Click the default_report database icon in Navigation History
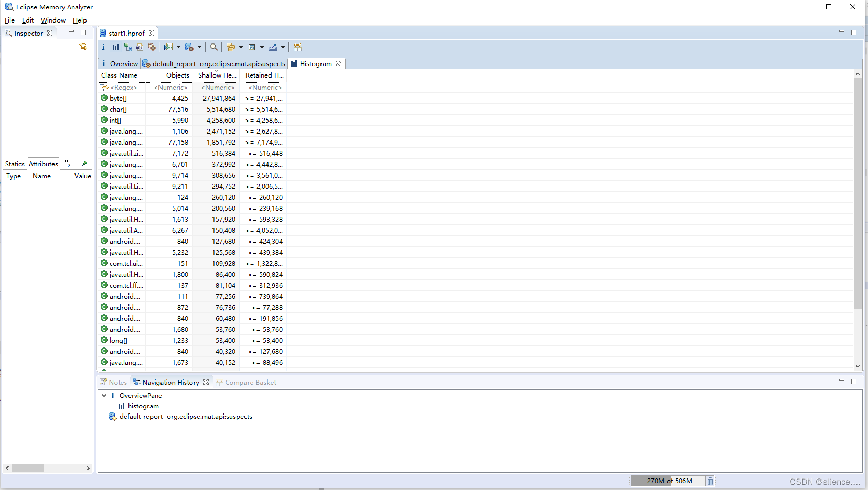868x490 pixels. point(112,417)
